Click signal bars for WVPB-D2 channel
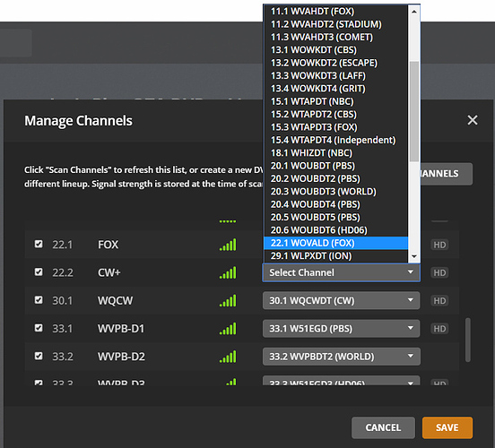Screen dimensions: 495x448 (228, 357)
